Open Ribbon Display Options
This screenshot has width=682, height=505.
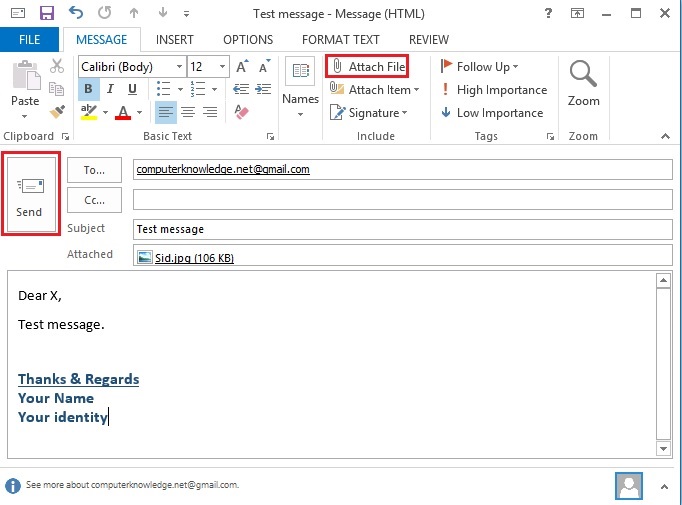[577, 13]
